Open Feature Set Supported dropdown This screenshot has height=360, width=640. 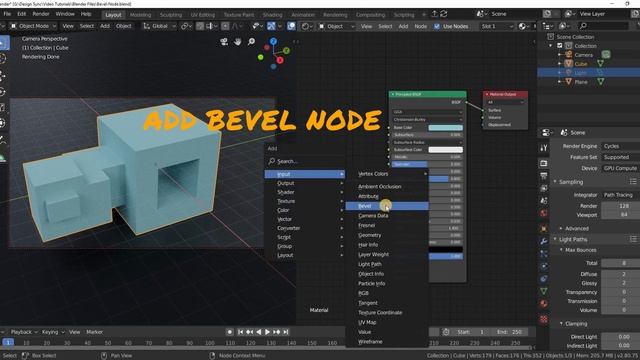620,157
